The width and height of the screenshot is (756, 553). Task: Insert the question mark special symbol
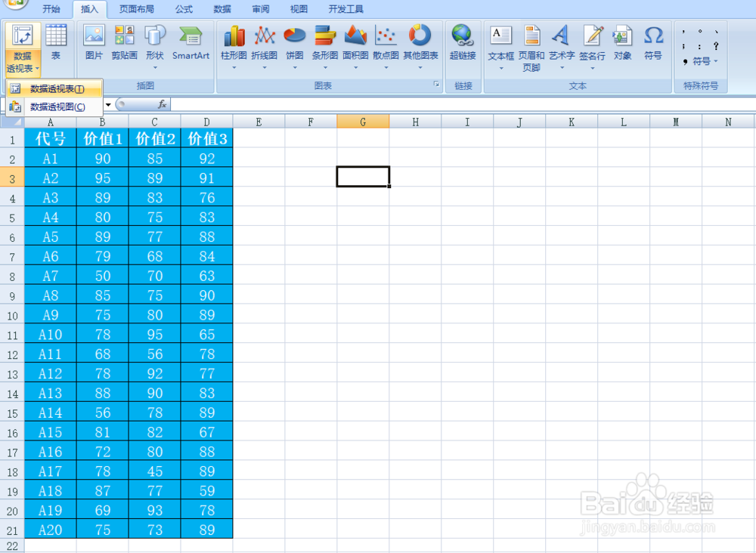pos(717,46)
